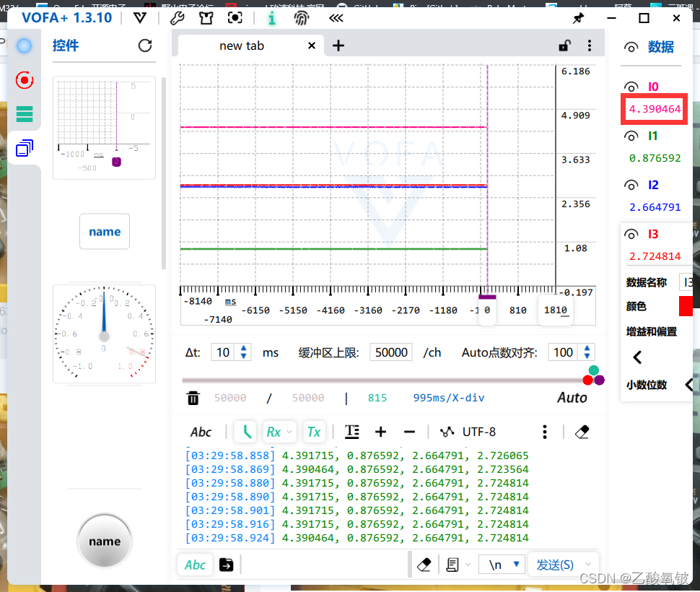
Task: Clear received data with the eraser icon
Action: click(x=582, y=432)
